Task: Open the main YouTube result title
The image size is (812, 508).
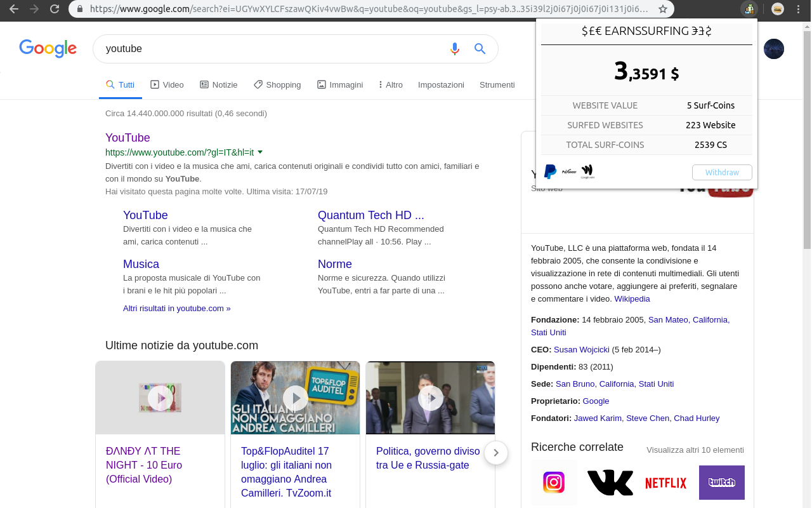Action: click(x=128, y=138)
